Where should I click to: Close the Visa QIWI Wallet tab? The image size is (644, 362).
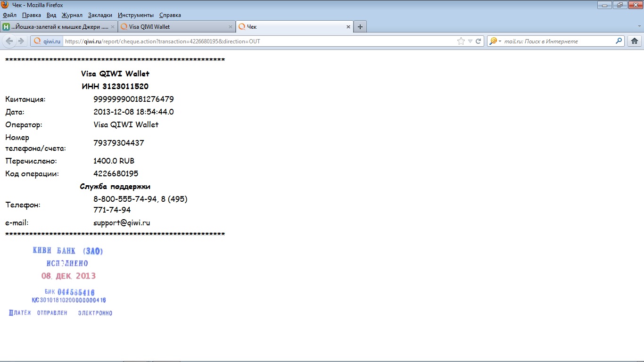[x=231, y=27]
